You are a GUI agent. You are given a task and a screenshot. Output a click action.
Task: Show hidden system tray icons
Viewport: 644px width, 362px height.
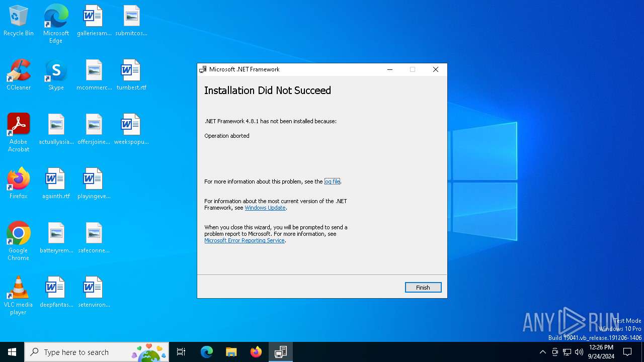tap(542, 352)
